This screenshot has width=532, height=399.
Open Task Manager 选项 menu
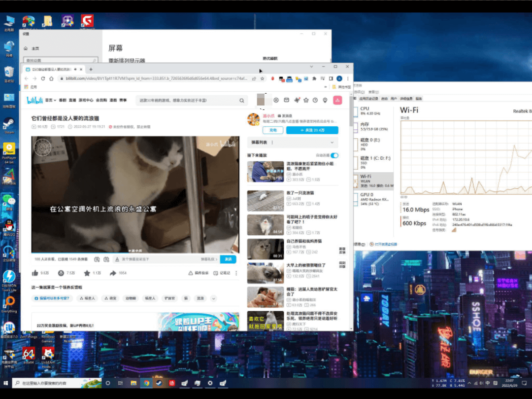coord(360,92)
